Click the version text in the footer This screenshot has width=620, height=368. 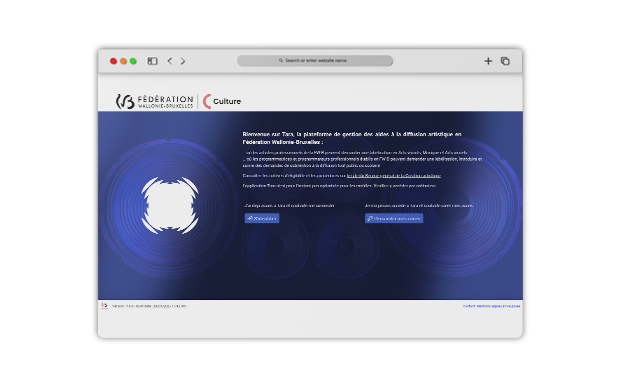(x=149, y=306)
